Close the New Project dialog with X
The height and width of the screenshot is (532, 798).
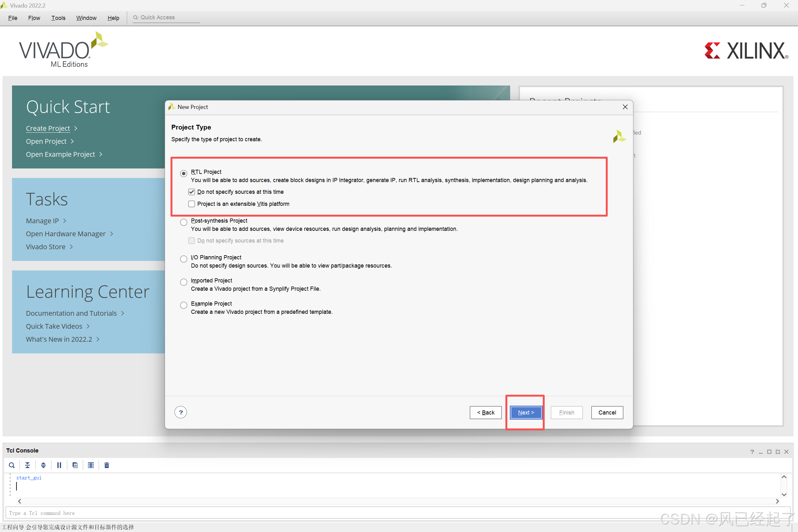click(x=625, y=107)
